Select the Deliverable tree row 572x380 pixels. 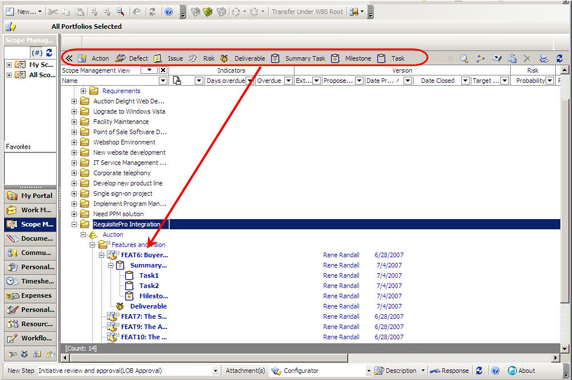coord(148,306)
